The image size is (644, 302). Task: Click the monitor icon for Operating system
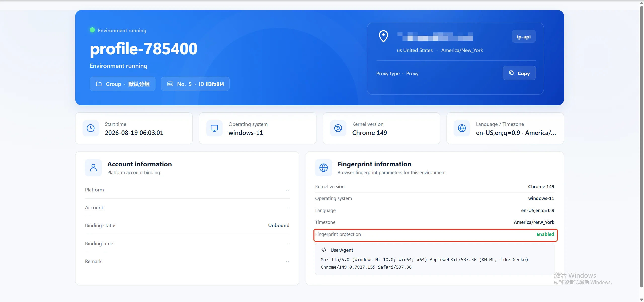click(x=214, y=128)
